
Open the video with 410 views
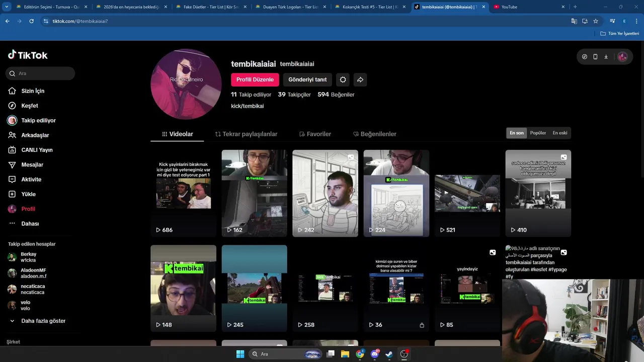tap(538, 193)
